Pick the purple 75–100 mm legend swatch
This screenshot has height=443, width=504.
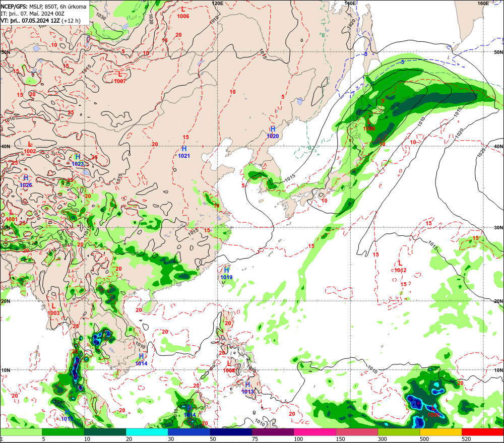273,432
